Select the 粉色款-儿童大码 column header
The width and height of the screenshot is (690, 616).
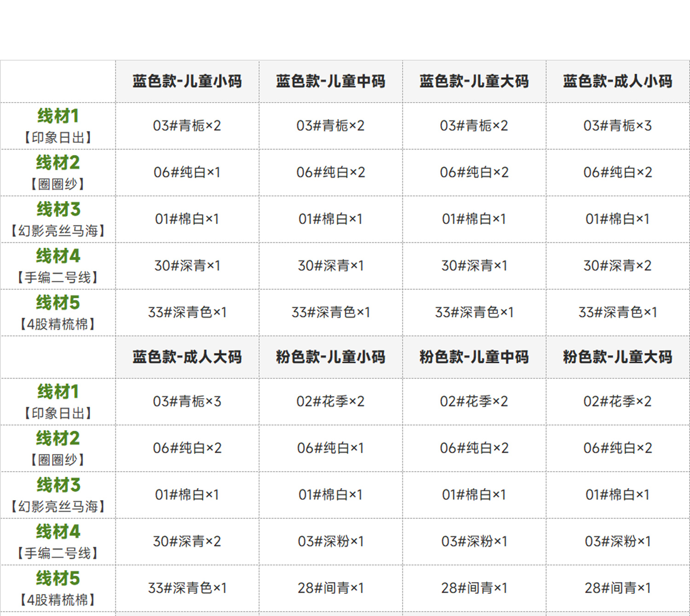(617, 357)
